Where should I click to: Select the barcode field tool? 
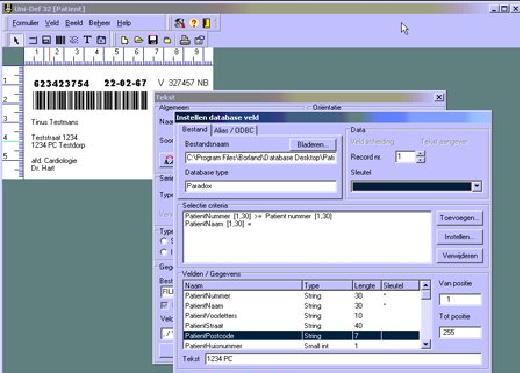[x=60, y=40]
